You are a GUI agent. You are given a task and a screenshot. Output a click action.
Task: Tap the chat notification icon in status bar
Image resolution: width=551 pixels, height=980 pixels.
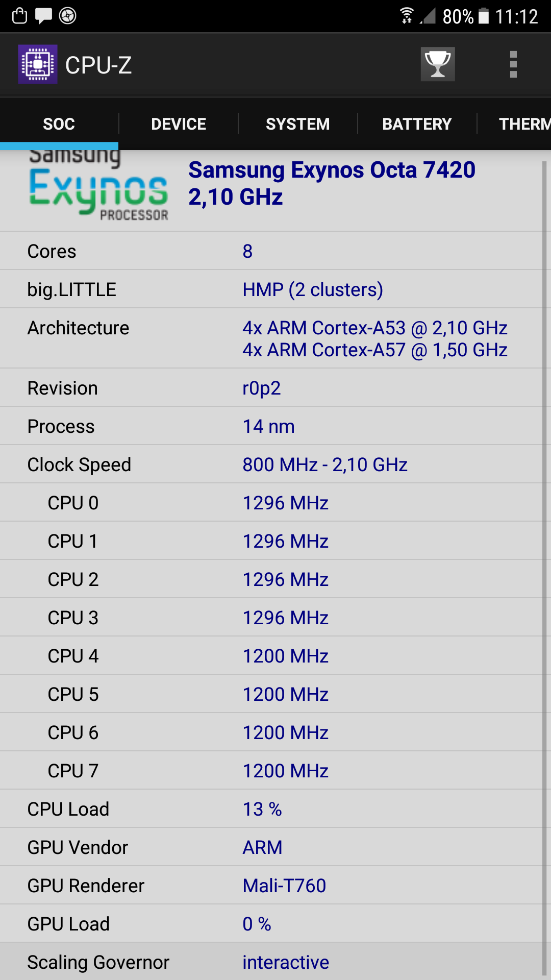click(x=43, y=16)
